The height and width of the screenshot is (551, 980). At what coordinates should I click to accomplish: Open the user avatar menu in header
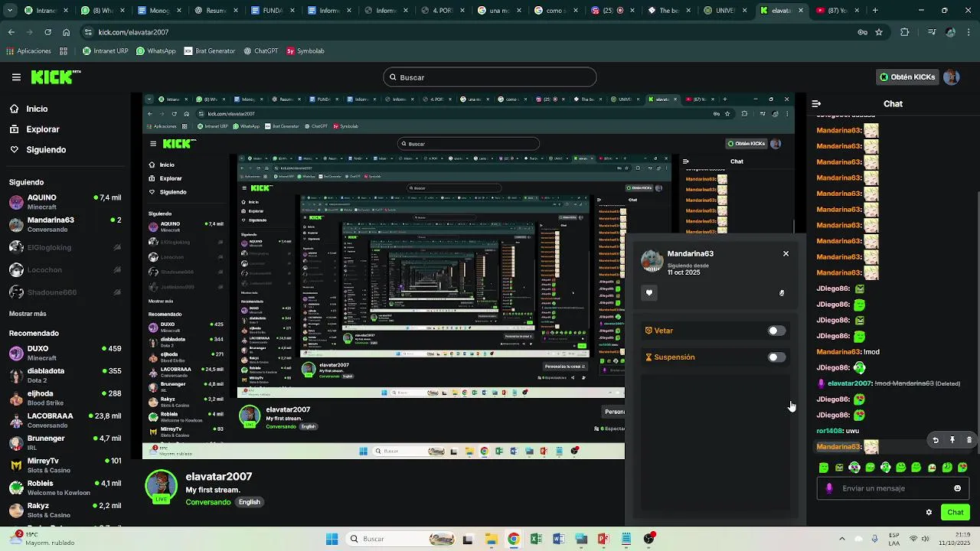click(951, 77)
